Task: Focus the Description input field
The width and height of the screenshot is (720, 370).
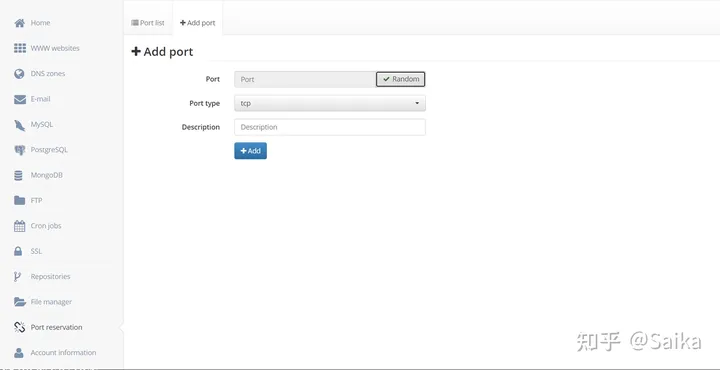Action: click(x=330, y=127)
